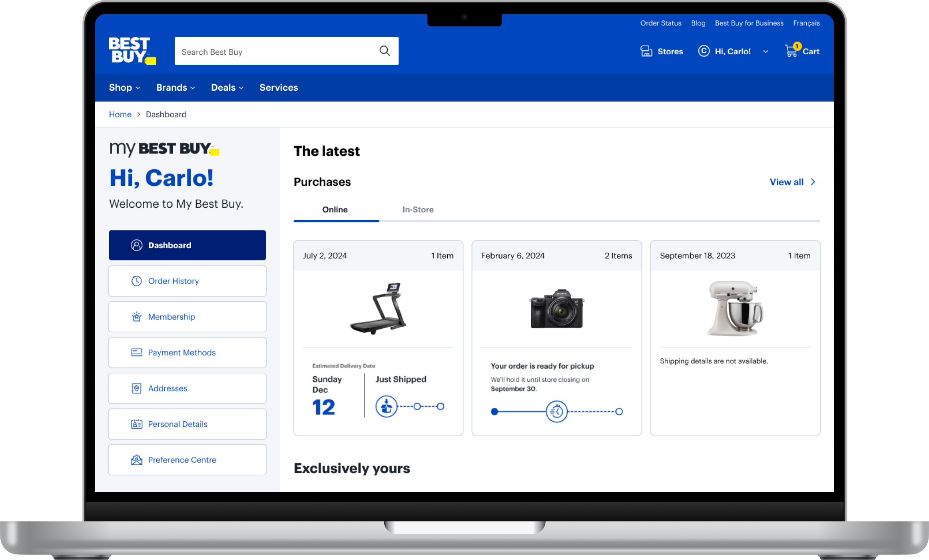Select the Dashboard sidebar button

187,245
